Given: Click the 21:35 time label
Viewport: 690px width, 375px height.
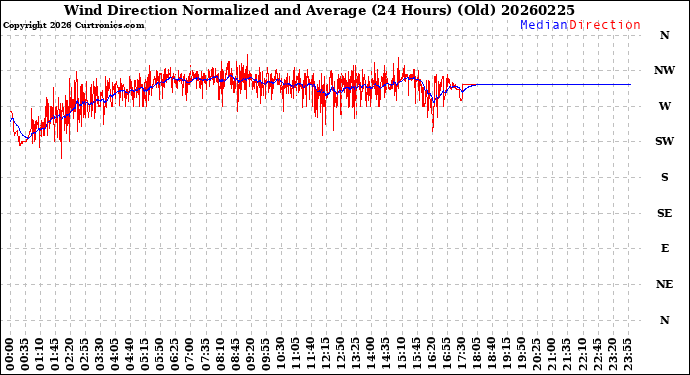Looking at the screenshot, I should (x=566, y=354).
